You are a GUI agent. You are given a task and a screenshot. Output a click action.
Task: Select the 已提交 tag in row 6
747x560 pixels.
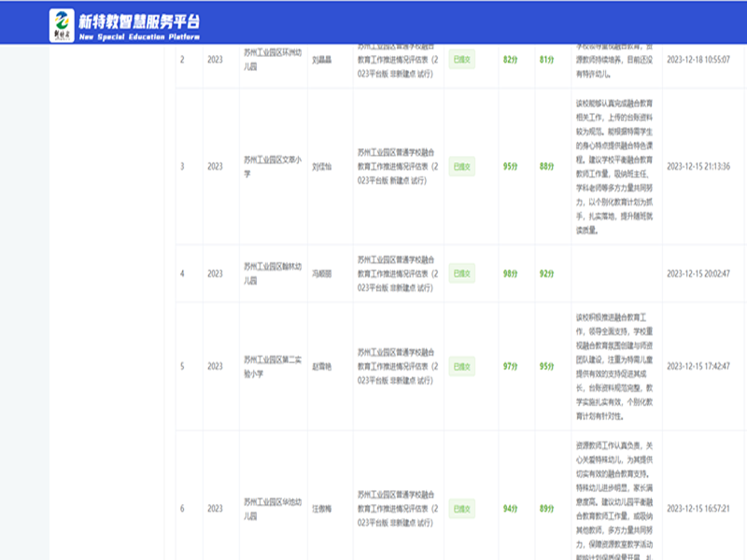tap(461, 509)
